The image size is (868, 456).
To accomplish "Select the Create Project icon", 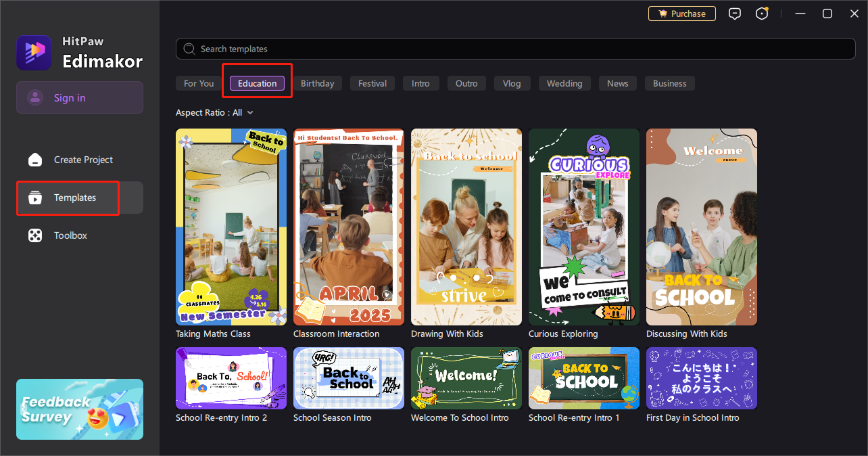I will coord(34,159).
